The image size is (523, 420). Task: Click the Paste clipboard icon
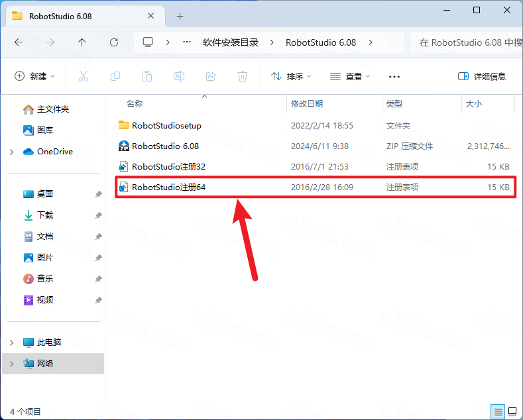(x=147, y=76)
